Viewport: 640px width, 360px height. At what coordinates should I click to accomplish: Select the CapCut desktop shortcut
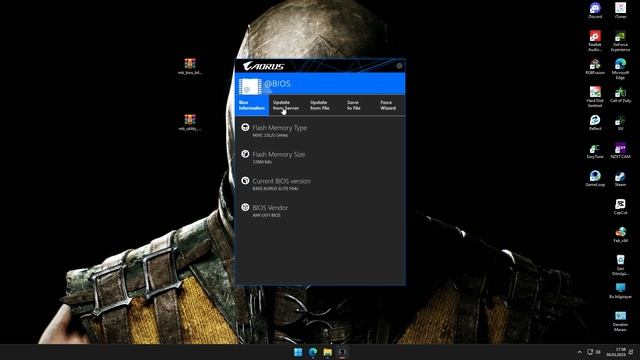pyautogui.click(x=620, y=207)
